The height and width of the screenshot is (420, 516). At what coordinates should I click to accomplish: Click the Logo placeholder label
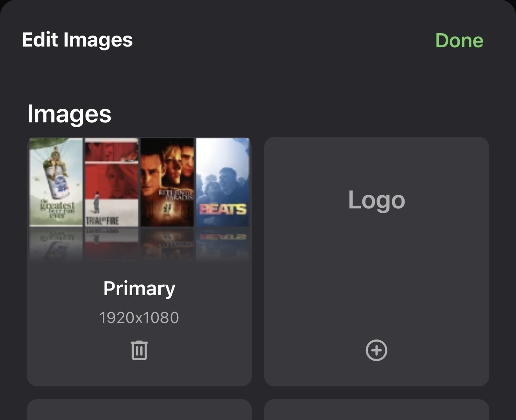(376, 200)
